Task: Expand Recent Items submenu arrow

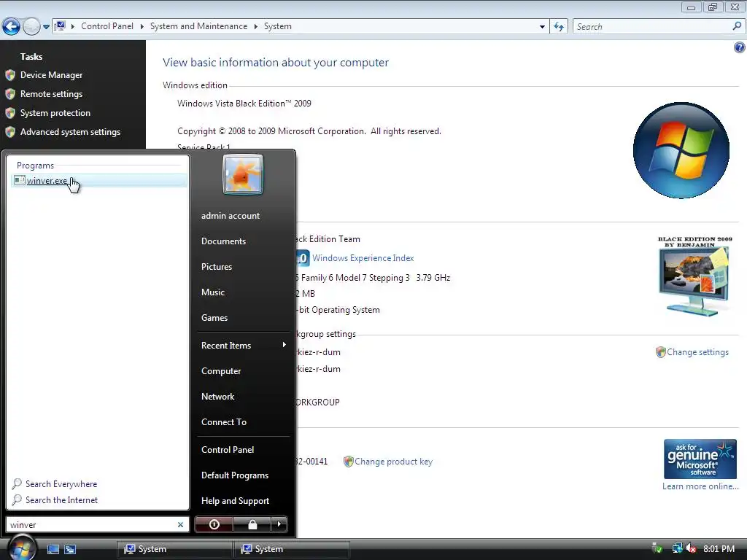Action: coord(285,345)
